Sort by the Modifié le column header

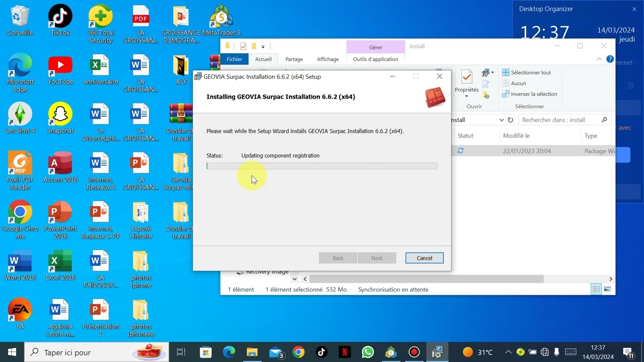[516, 136]
